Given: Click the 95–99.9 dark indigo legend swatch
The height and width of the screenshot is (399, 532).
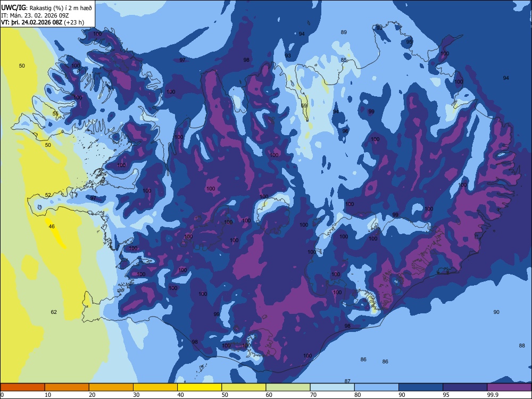Looking at the screenshot, I should coord(465,387).
